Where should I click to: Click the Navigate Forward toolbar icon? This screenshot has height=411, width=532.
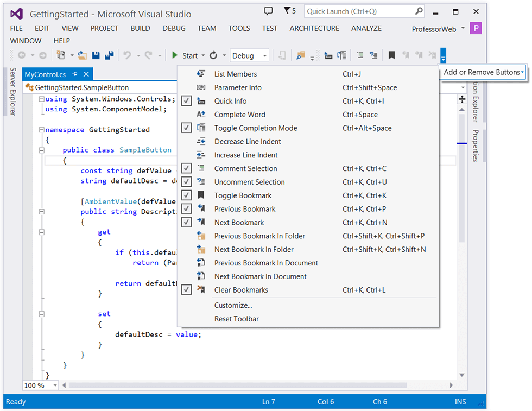tap(43, 55)
